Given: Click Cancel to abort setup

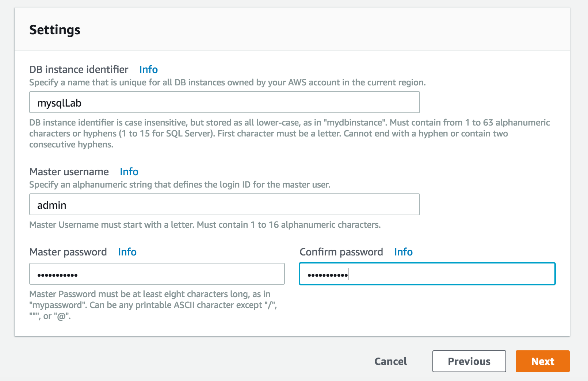Looking at the screenshot, I should coord(390,361).
